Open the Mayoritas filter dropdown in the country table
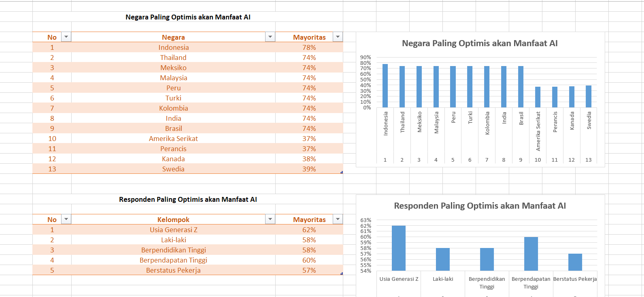The image size is (644, 297). point(338,37)
